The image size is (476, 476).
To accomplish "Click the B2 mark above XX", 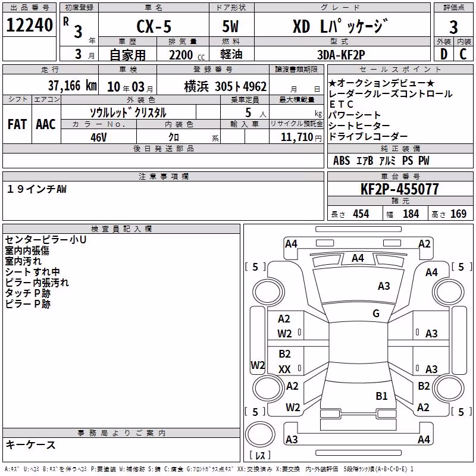I will [x=284, y=354].
